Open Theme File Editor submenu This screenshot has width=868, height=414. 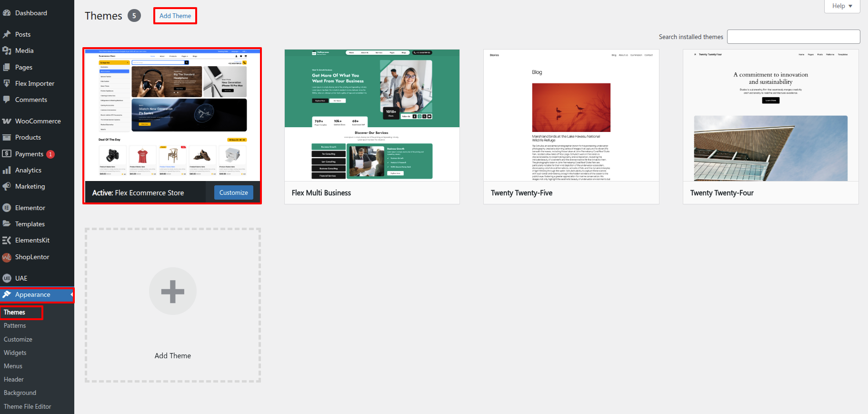point(28,406)
